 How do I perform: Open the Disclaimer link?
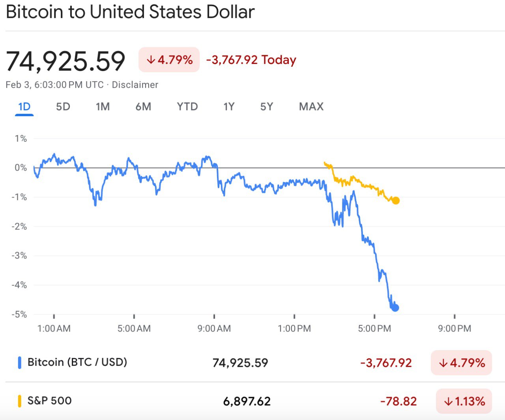(x=135, y=85)
